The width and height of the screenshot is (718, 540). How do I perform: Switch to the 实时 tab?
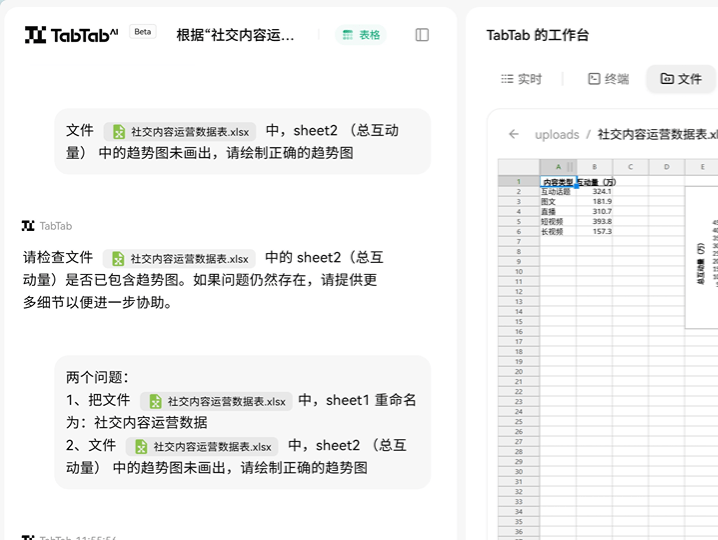click(521, 79)
